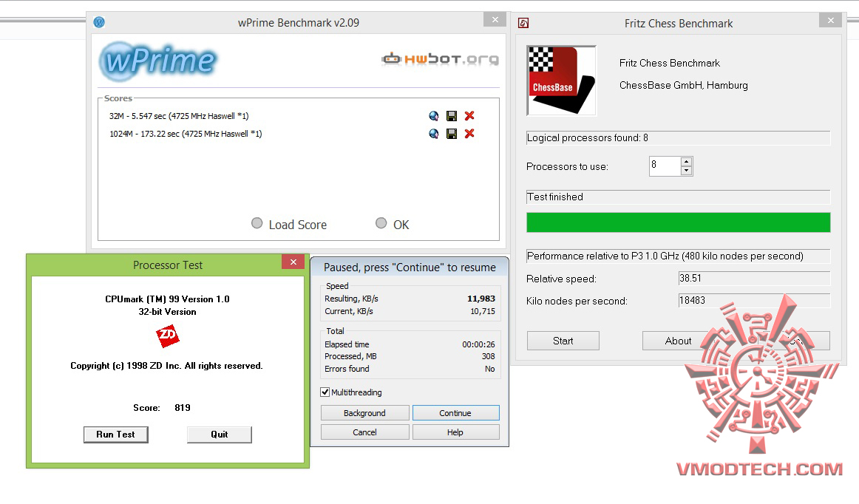
Task: Click Run Test in Processor Test
Action: click(115, 435)
